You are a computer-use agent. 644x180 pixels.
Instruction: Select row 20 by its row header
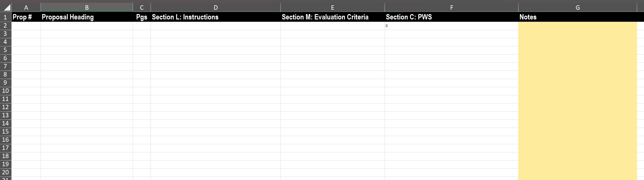pos(5,172)
